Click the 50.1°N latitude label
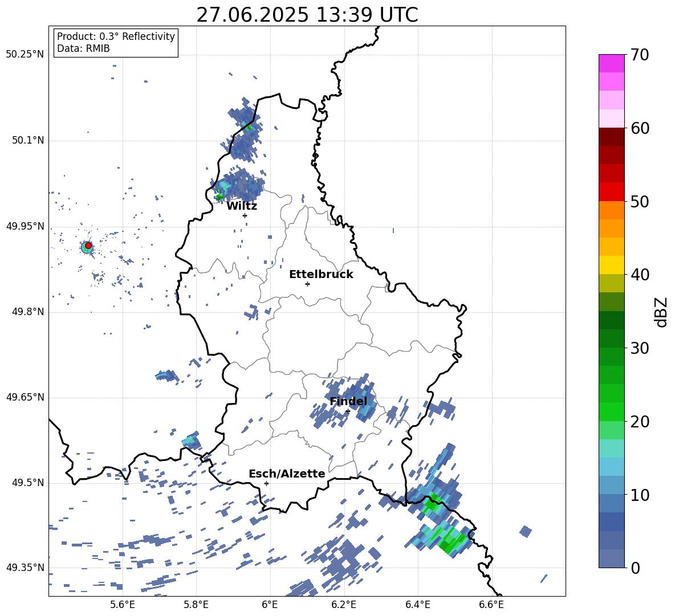Viewport: 675px width, 616px height. (x=27, y=141)
